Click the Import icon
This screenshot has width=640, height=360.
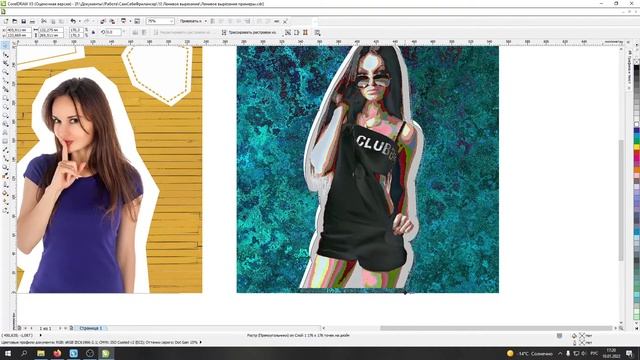tap(103, 21)
